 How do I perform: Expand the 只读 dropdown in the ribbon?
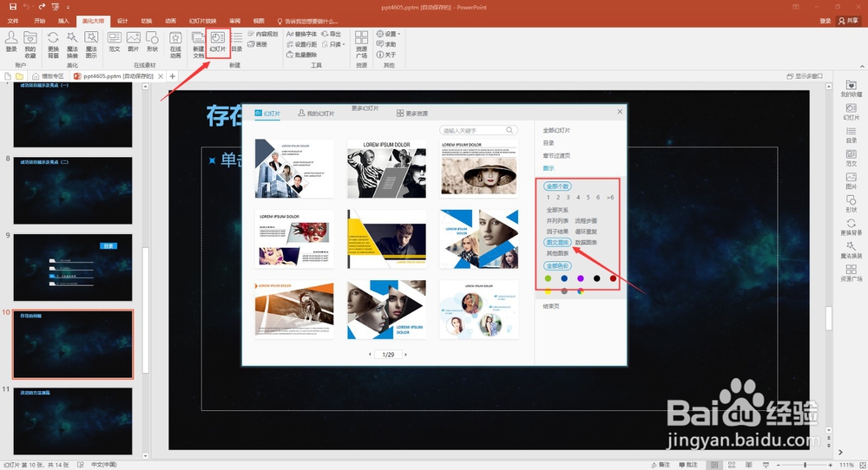[x=333, y=44]
